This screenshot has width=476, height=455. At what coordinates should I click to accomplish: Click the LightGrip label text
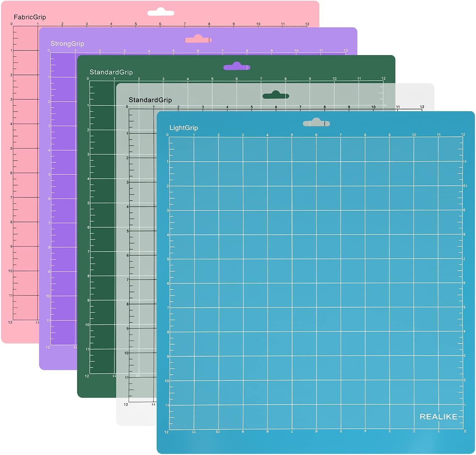[x=183, y=127]
